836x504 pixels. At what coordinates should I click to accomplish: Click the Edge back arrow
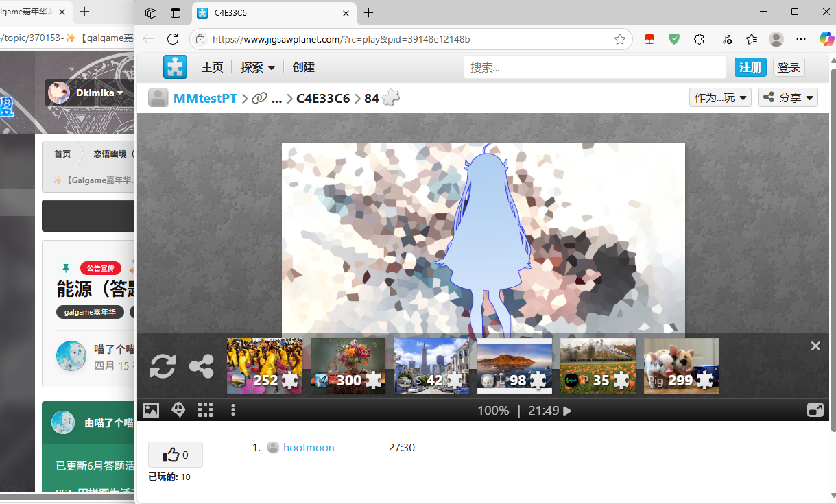click(148, 39)
